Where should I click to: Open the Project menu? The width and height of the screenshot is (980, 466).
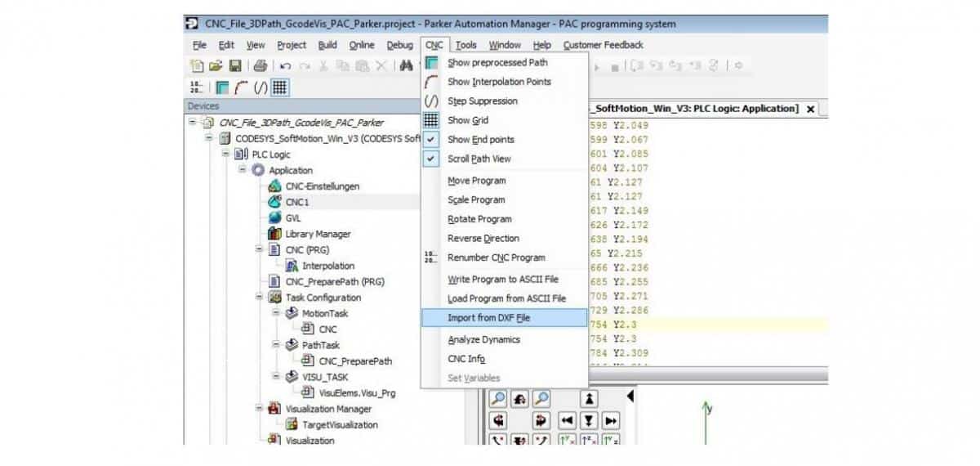[292, 45]
